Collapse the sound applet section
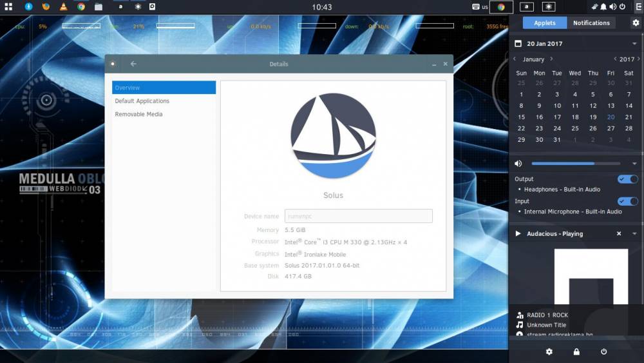Viewport: 644px width, 363px height. pos(634,164)
